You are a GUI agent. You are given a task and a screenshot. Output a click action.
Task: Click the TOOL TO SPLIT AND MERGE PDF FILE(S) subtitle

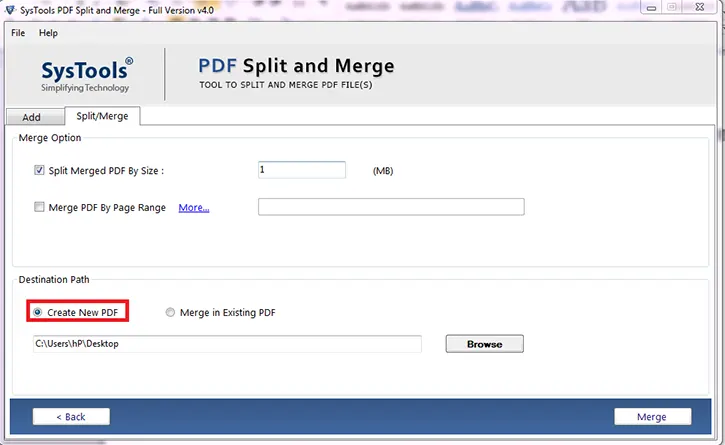(x=286, y=85)
